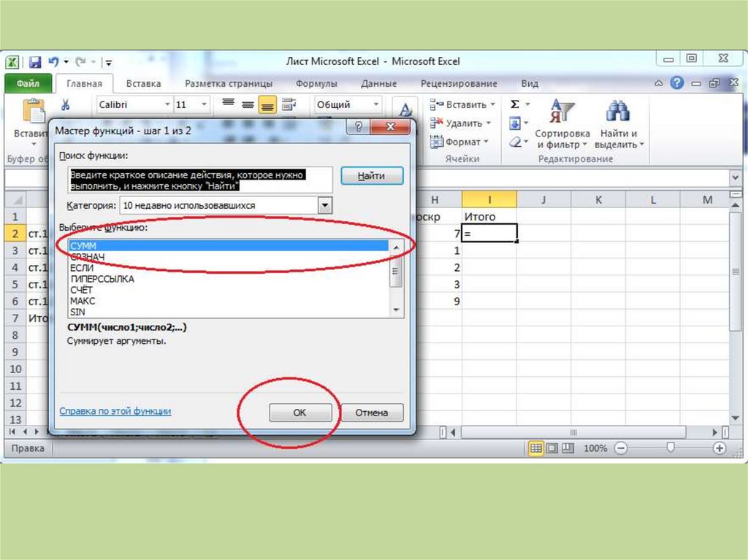Click the Undo arrow icon

54,62
